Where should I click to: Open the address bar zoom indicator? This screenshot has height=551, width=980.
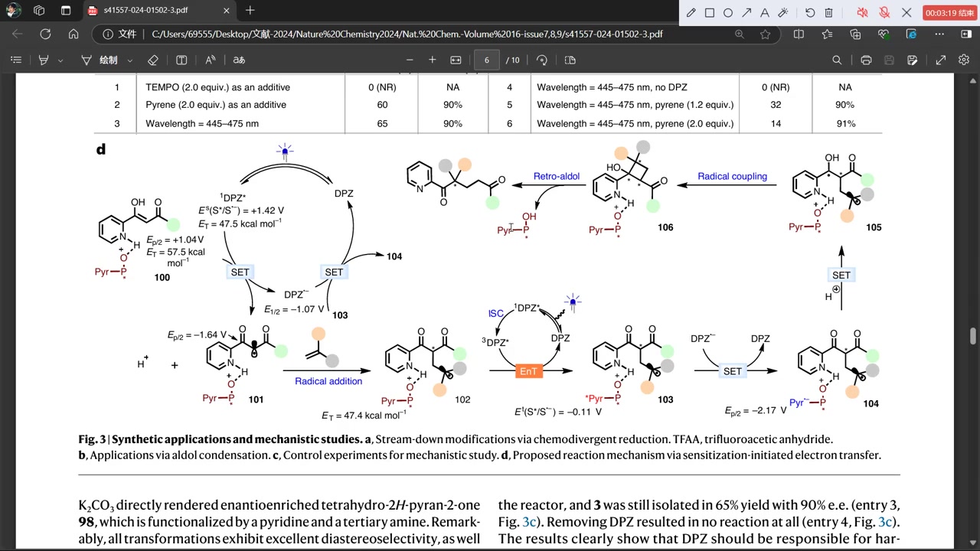tap(739, 34)
